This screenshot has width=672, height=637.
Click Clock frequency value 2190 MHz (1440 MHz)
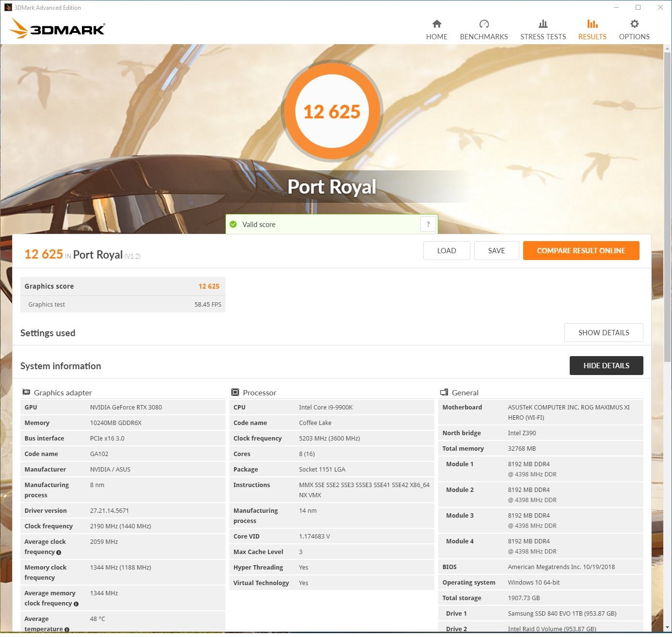pyautogui.click(x=120, y=526)
